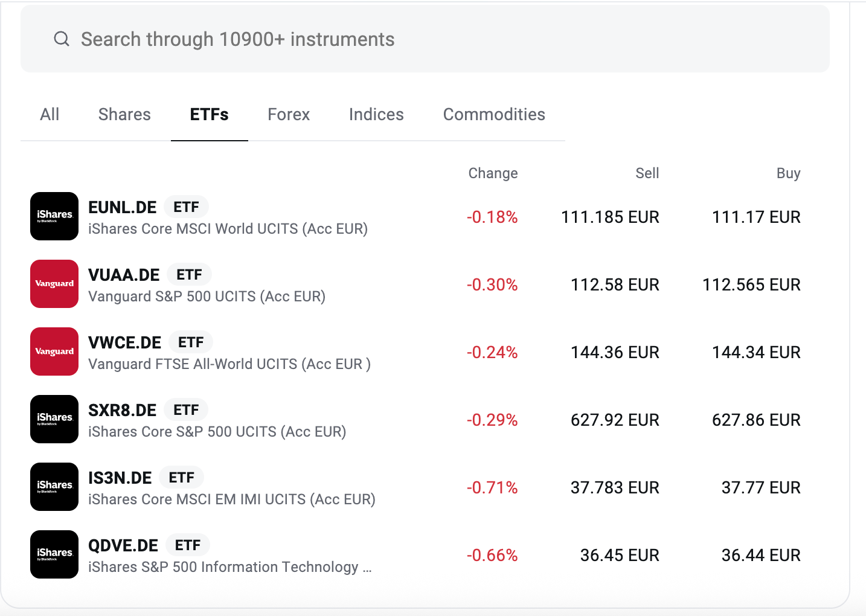The height and width of the screenshot is (616, 866).
Task: Click the ETF badge next to EUNL.DE
Action: (186, 207)
